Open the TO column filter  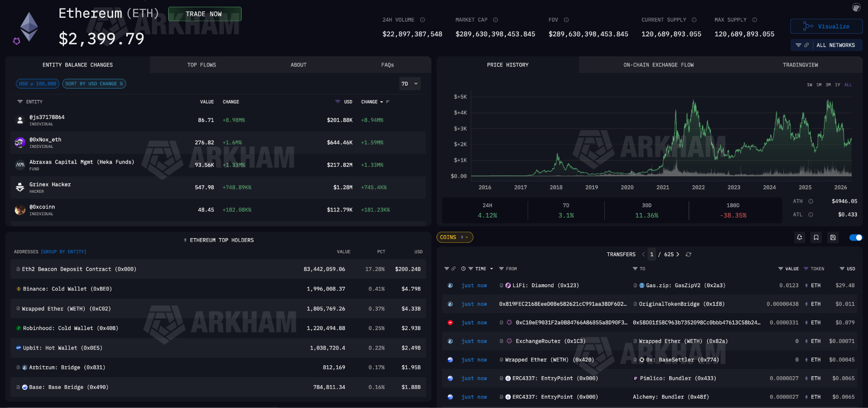point(635,269)
